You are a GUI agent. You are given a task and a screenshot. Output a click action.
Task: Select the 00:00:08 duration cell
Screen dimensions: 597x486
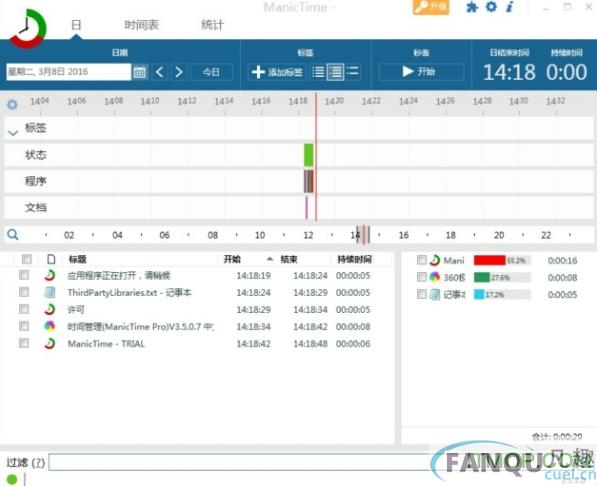click(353, 326)
